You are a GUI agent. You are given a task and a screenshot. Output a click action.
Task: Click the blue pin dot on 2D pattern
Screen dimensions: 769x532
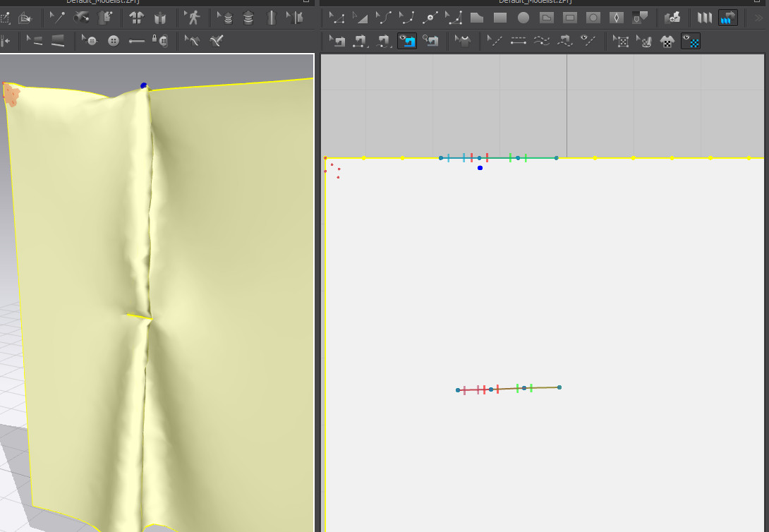coord(480,168)
